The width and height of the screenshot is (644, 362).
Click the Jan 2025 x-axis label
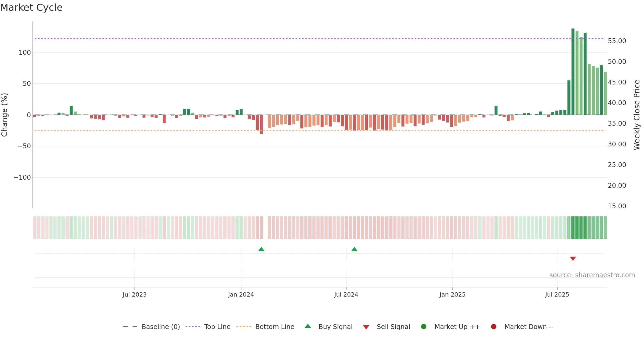pos(452,295)
